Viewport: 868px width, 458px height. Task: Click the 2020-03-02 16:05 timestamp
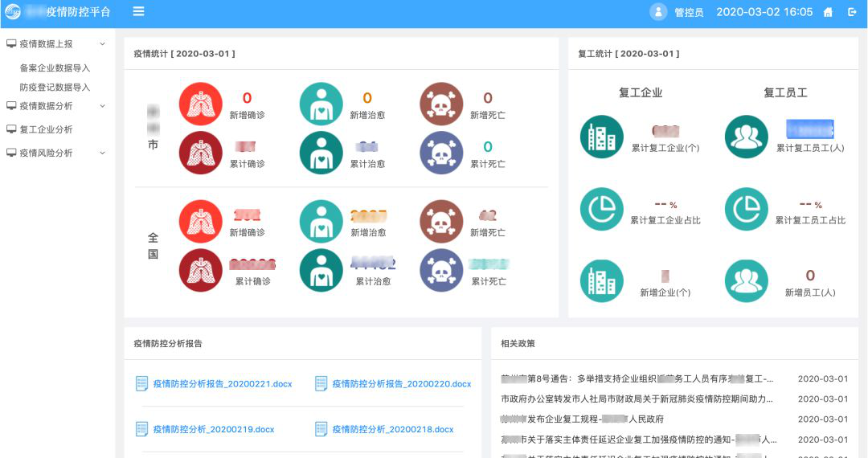coord(764,11)
